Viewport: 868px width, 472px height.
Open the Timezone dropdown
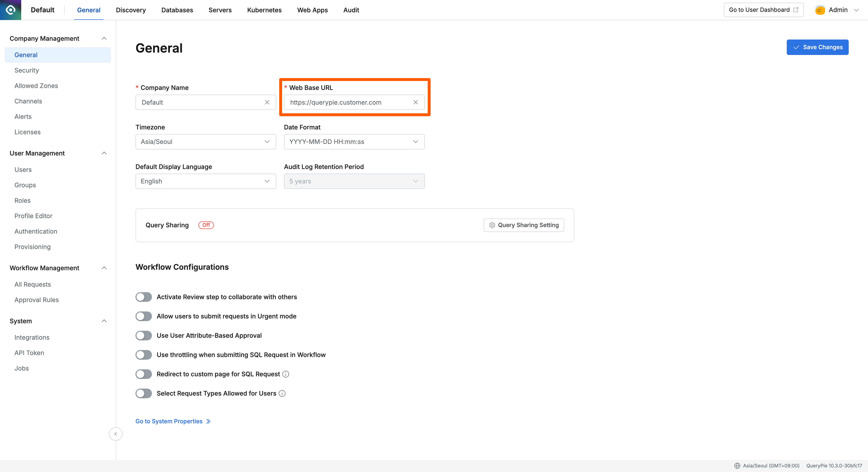(x=205, y=142)
